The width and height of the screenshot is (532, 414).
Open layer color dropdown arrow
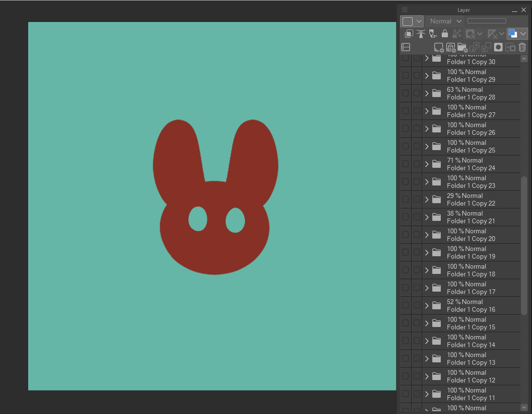(523, 33)
